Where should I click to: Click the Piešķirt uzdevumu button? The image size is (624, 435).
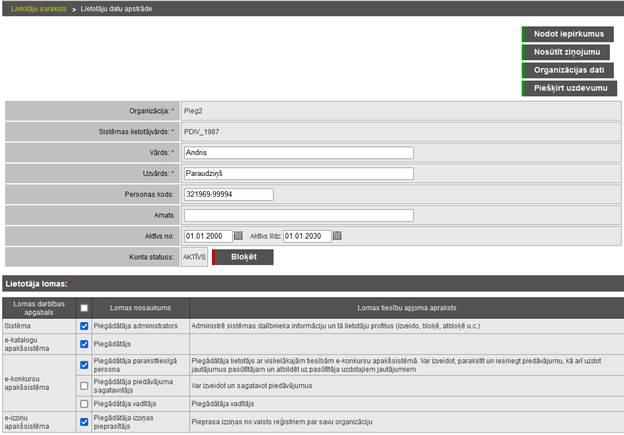(568, 88)
